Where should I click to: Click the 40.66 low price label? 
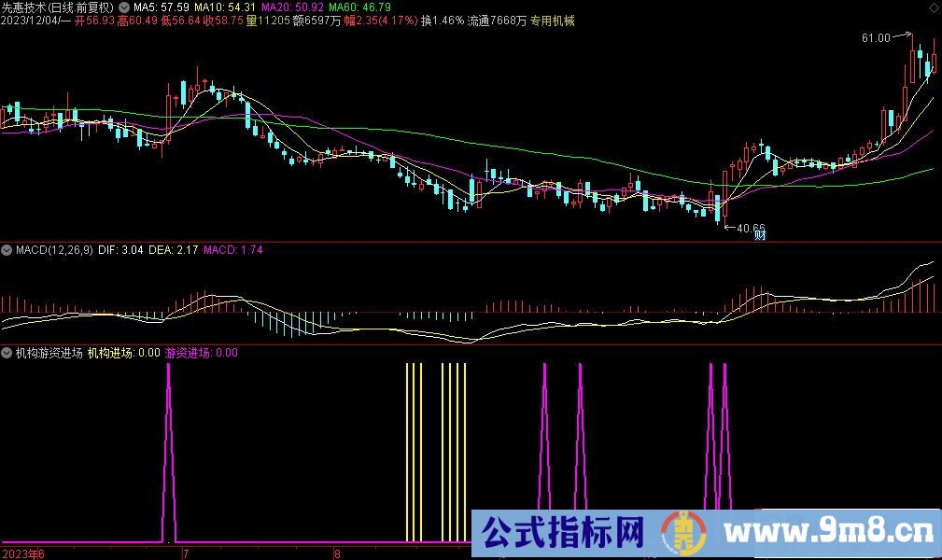751,229
